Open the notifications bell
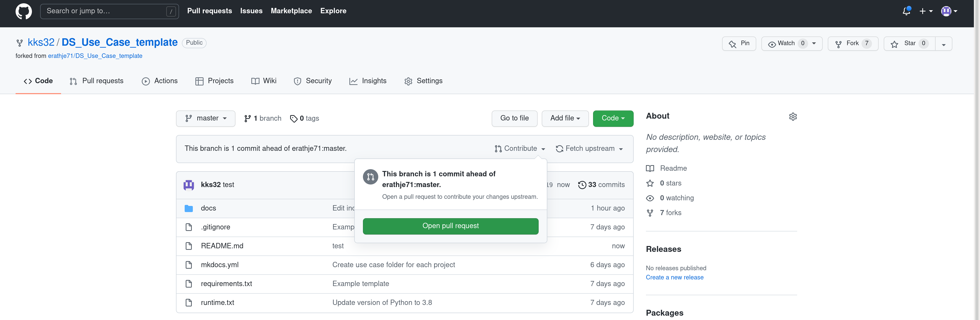The height and width of the screenshot is (320, 980). click(x=906, y=11)
